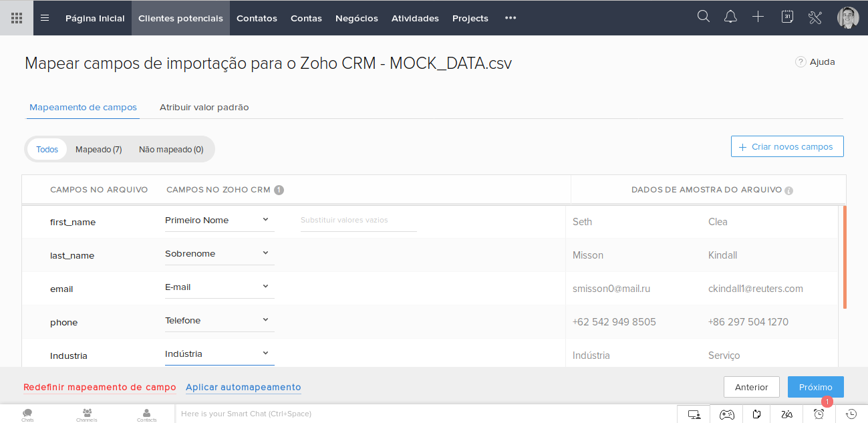Click the email file field label
The height and width of the screenshot is (423, 868).
tap(61, 289)
